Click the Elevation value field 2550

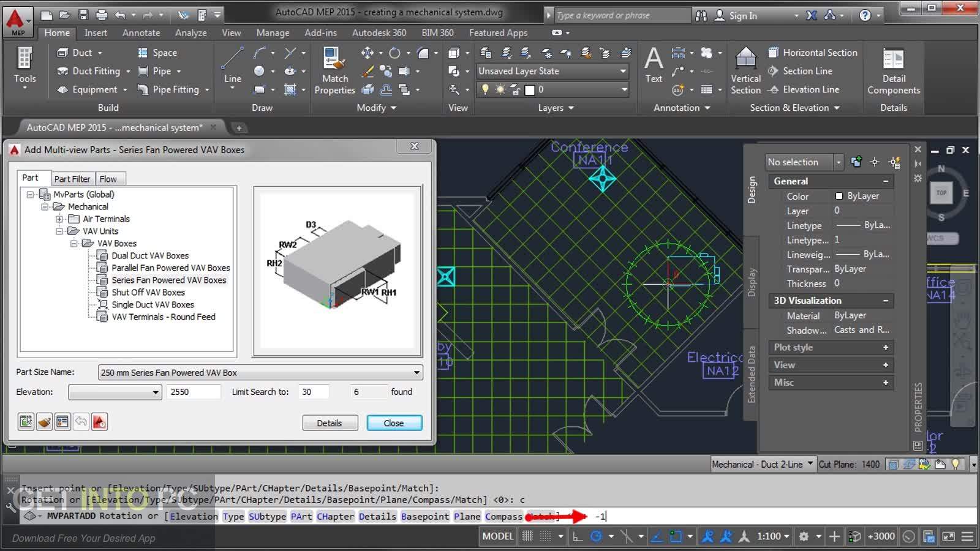[194, 392]
